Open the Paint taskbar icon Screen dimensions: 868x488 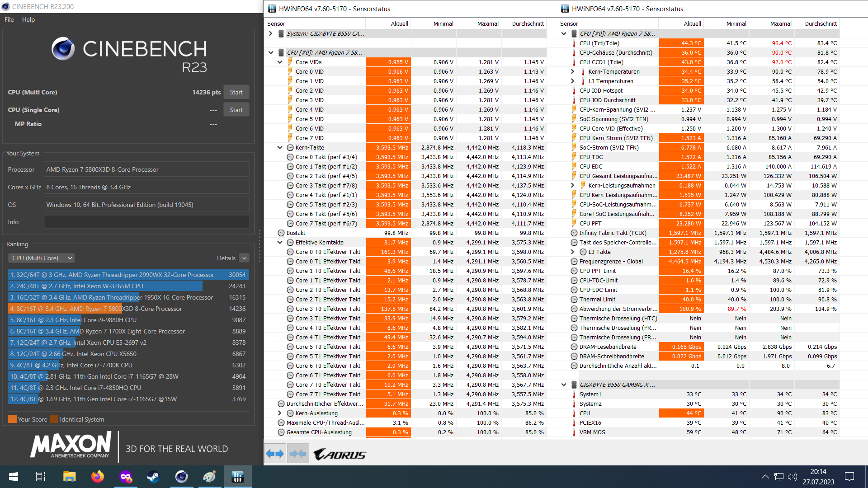209,477
